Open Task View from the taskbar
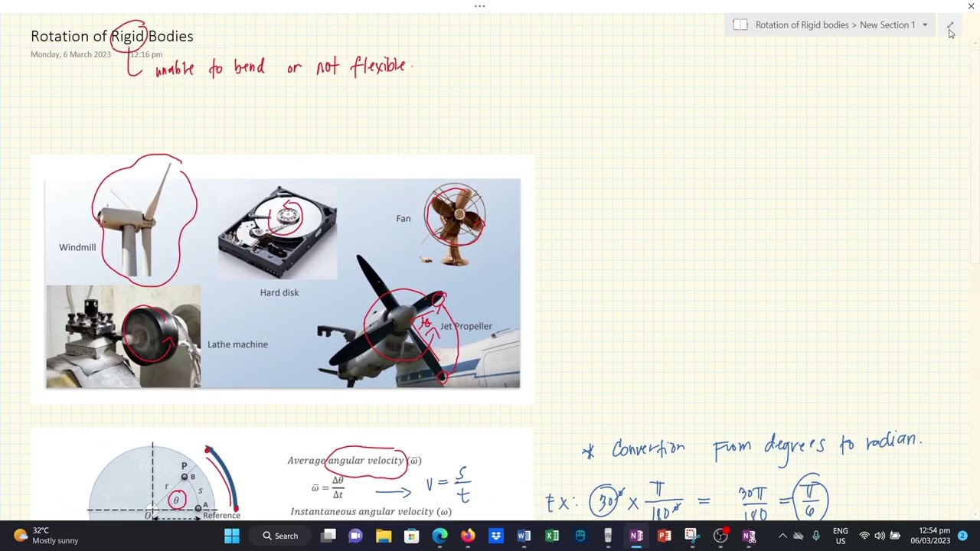This screenshot has width=980, height=551. [328, 536]
